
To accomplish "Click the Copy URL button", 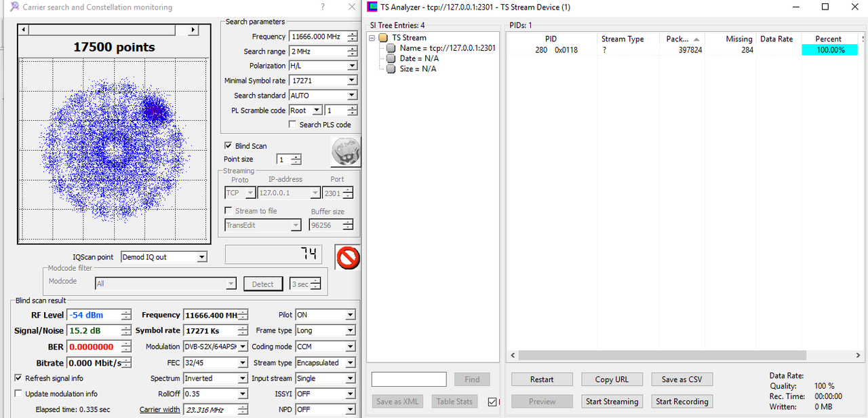I will 612,379.
